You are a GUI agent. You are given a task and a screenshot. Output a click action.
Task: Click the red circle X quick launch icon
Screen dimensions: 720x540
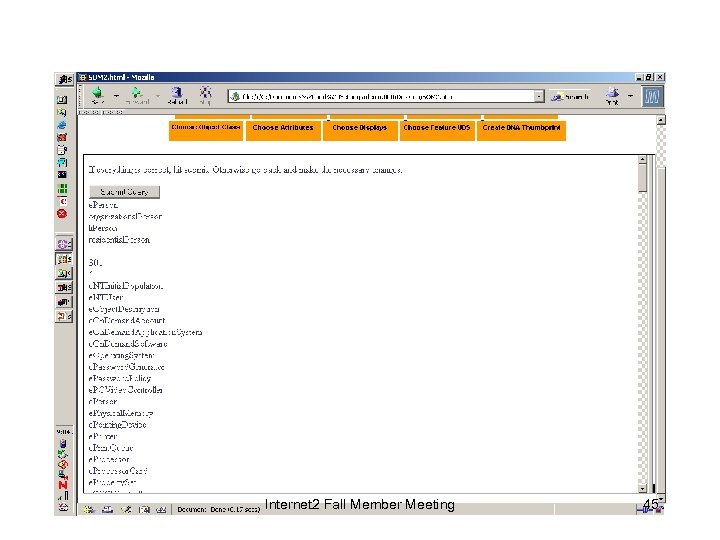(x=62, y=214)
